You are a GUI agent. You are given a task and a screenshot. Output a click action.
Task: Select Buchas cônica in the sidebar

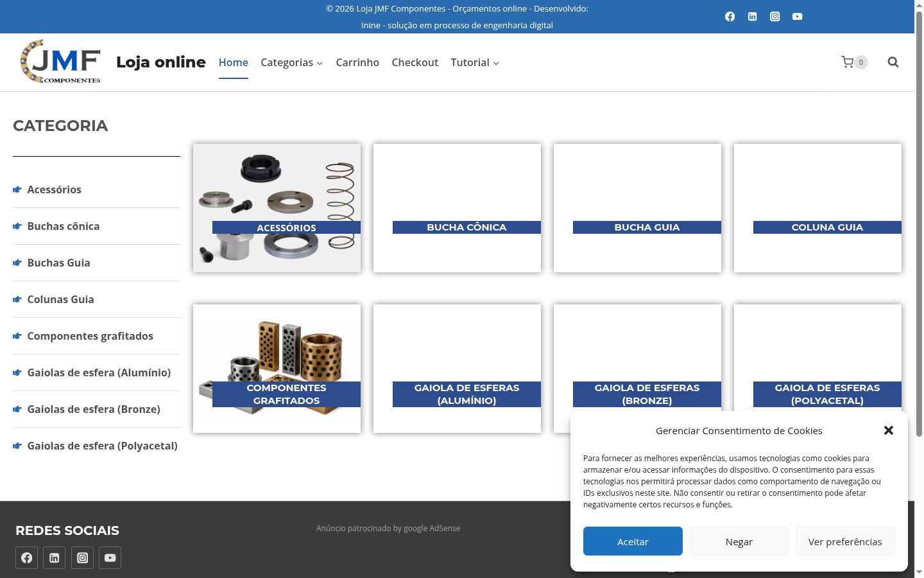(63, 226)
